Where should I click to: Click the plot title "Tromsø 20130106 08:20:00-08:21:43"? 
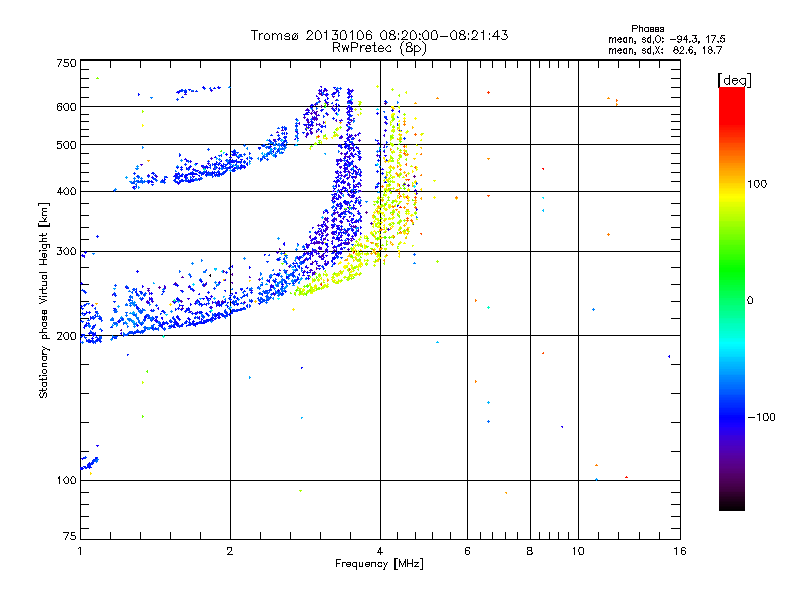[379, 35]
